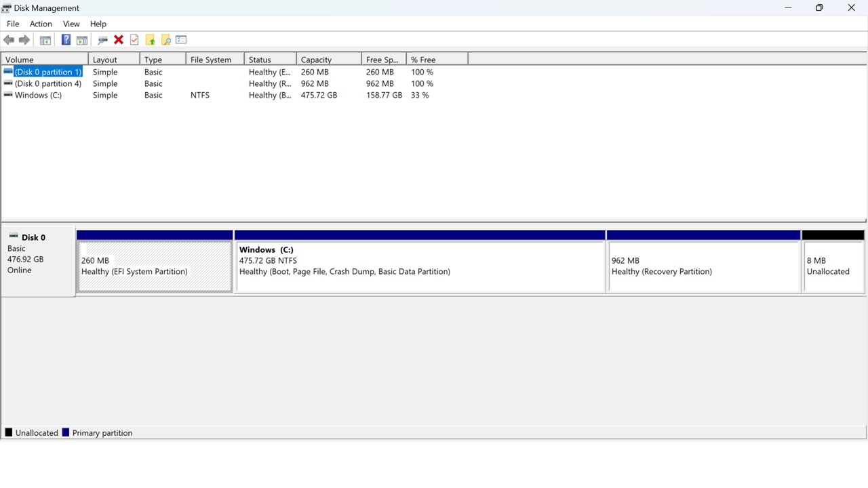Show the Action pane via its toolbar icon
Image resolution: width=868 pixels, height=488 pixels.
(81, 39)
